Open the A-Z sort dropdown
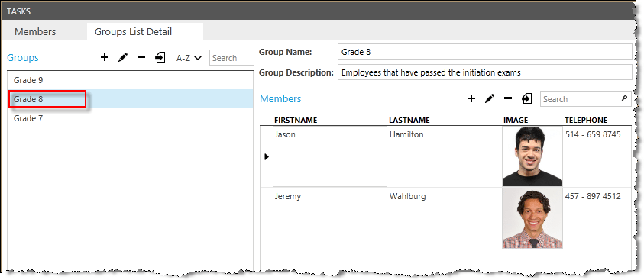 tap(189, 58)
